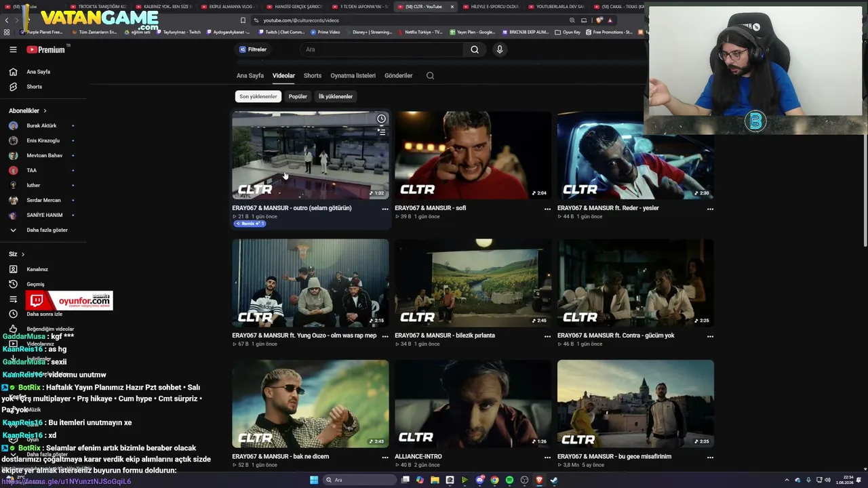
Task: Open more options for bilezik pırlanta video
Action: pyautogui.click(x=547, y=336)
